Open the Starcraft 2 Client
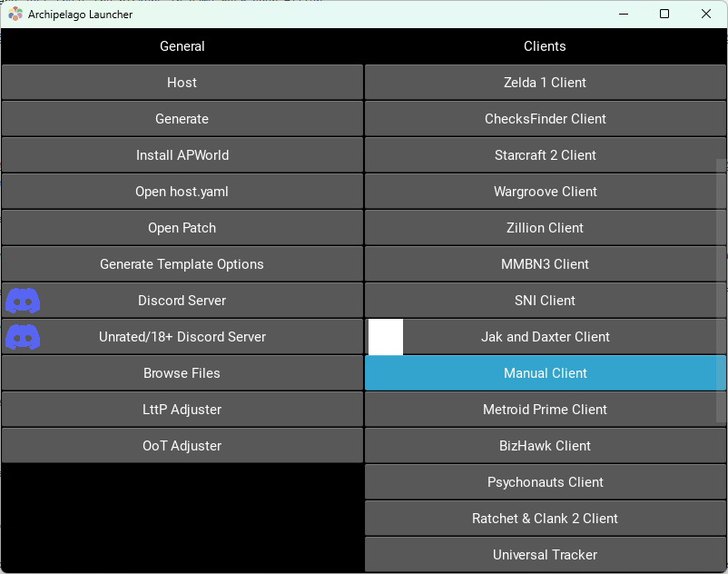Image resolution: width=728 pixels, height=574 pixels. (x=545, y=154)
